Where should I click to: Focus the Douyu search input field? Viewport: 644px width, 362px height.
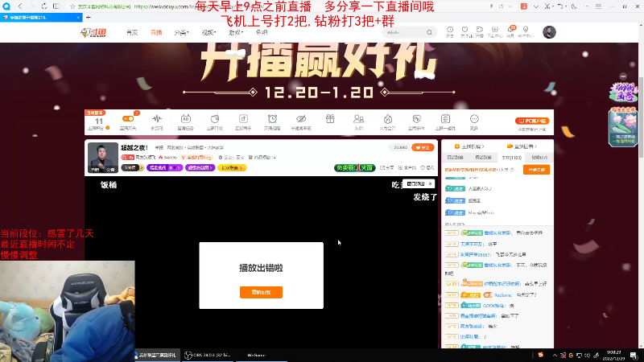[405, 32]
